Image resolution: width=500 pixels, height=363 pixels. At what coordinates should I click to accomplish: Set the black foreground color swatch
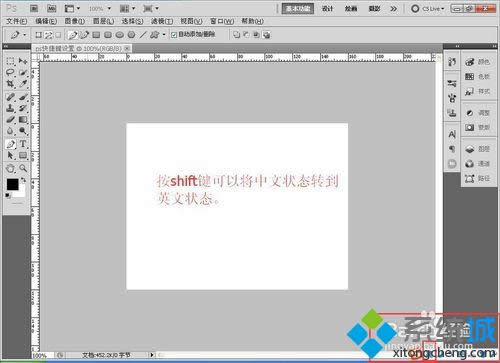(x=12, y=184)
